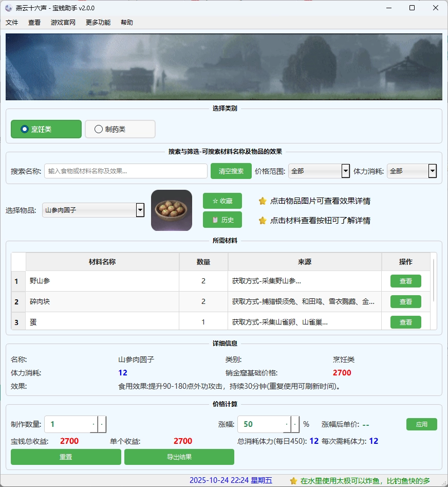This screenshot has width=448, height=487.
Task: Click the 山参肉圆子 dish image
Action: point(172,210)
